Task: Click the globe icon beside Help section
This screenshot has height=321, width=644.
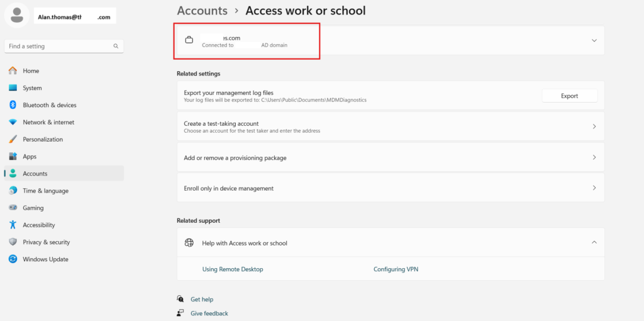Action: pyautogui.click(x=189, y=243)
